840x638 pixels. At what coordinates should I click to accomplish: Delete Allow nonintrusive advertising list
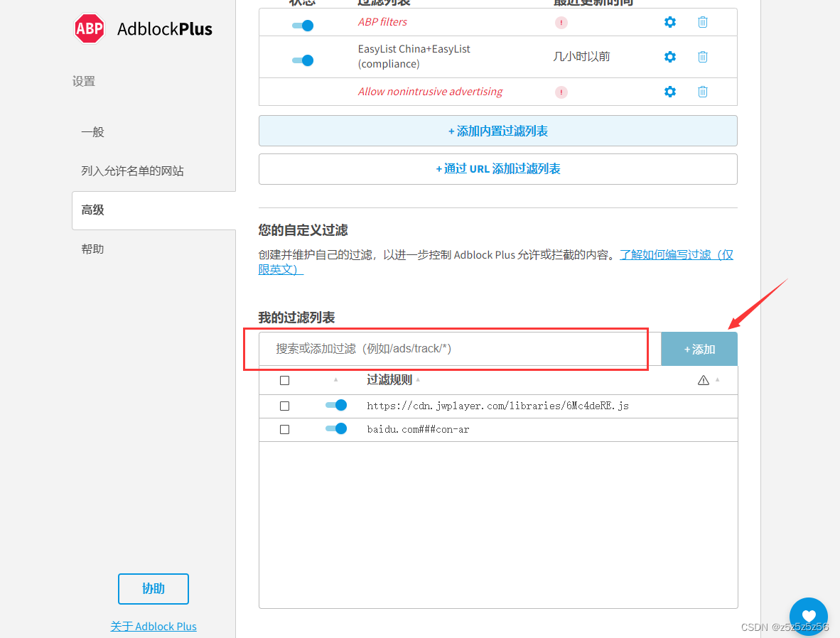[x=702, y=92]
